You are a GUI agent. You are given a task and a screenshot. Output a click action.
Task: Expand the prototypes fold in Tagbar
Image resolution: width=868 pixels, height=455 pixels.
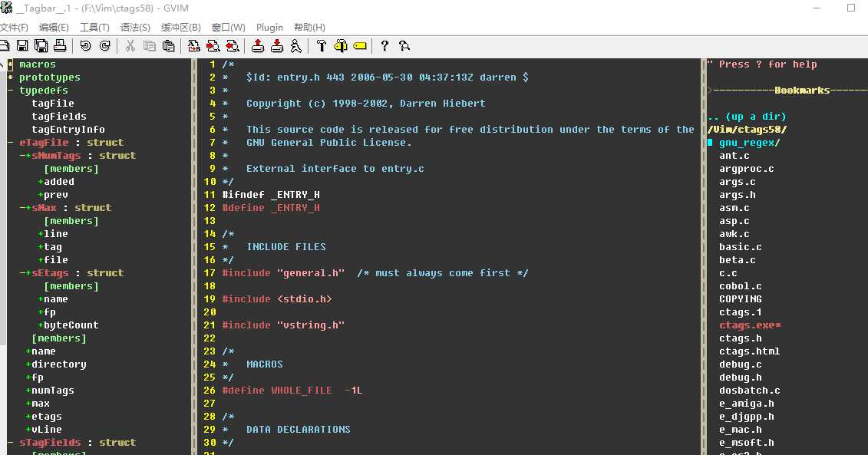[x=11, y=77]
